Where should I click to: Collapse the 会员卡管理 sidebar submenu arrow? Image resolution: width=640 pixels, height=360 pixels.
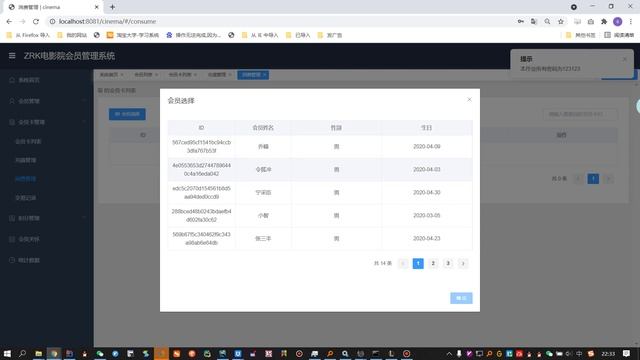84,122
